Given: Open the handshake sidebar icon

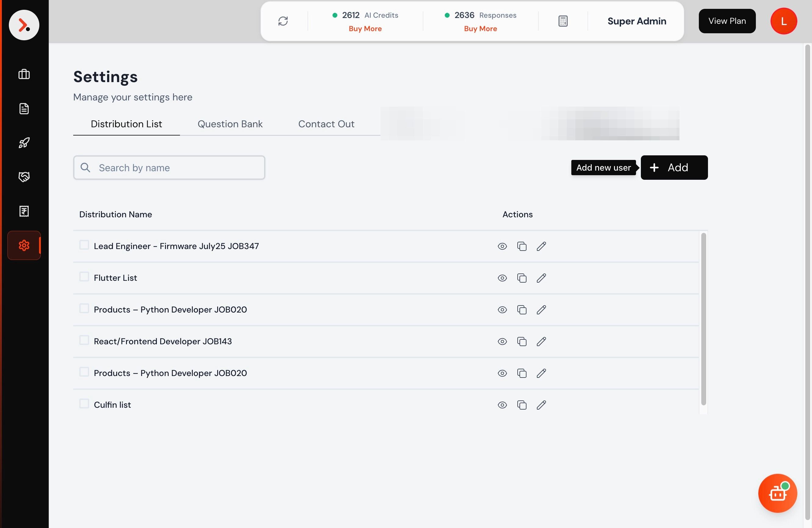Looking at the screenshot, I should coord(24,177).
